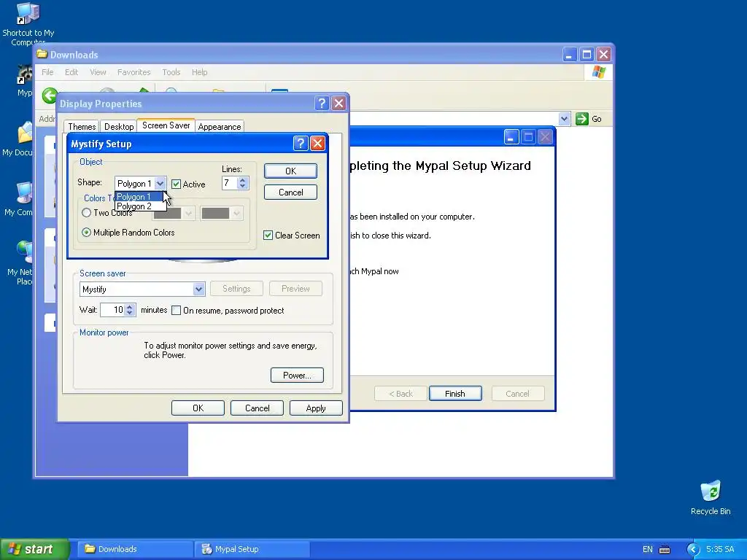This screenshot has height=560, width=747.
Task: Switch to the Themes tab
Action: tap(82, 127)
